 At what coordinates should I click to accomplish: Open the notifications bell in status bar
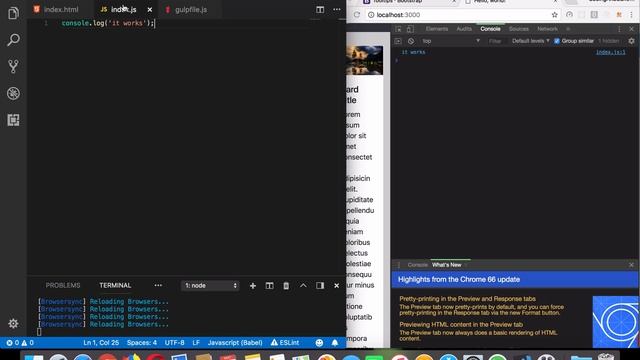[335, 343]
